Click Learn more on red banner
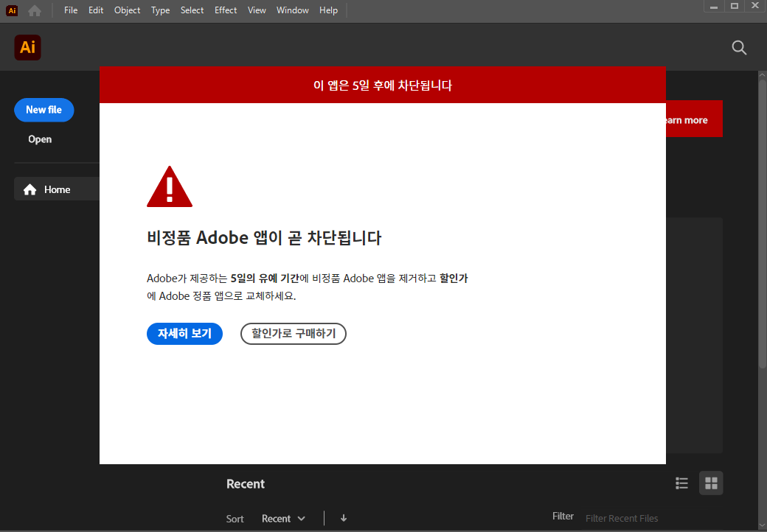The height and width of the screenshot is (532, 767). pyautogui.click(x=687, y=120)
